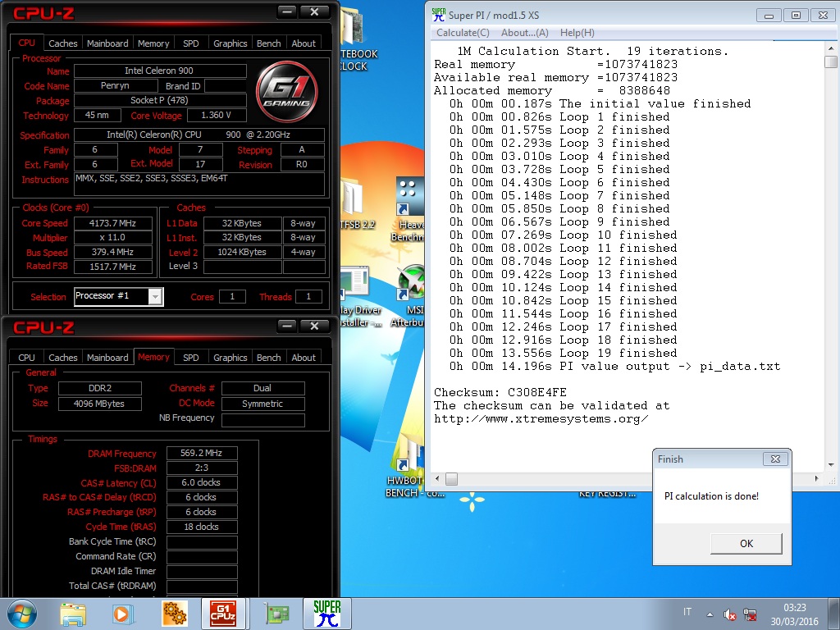Open the Display Driver Installer desktop icon
This screenshot has height=630, width=840.
pos(360,297)
